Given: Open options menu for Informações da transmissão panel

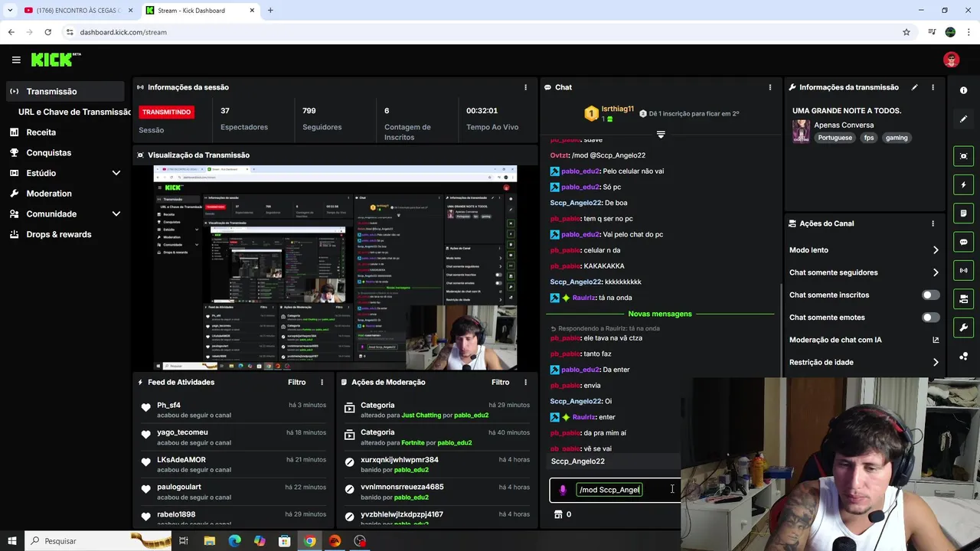Looking at the screenshot, I should [x=933, y=87].
